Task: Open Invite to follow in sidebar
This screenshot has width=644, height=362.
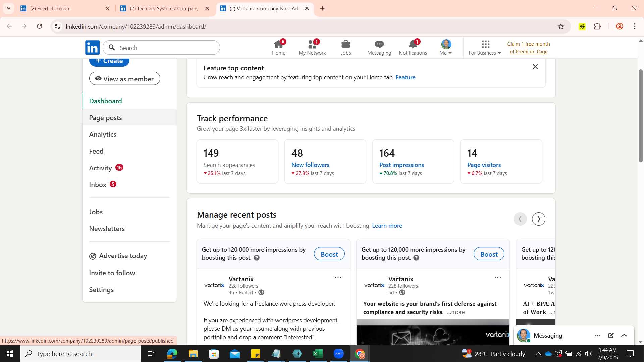Action: [x=129, y=273]
